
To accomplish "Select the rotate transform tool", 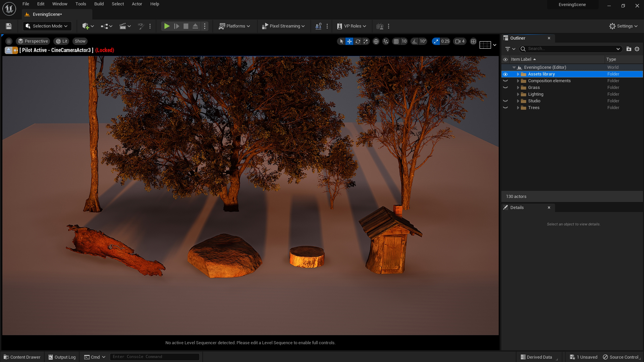I will point(358,41).
